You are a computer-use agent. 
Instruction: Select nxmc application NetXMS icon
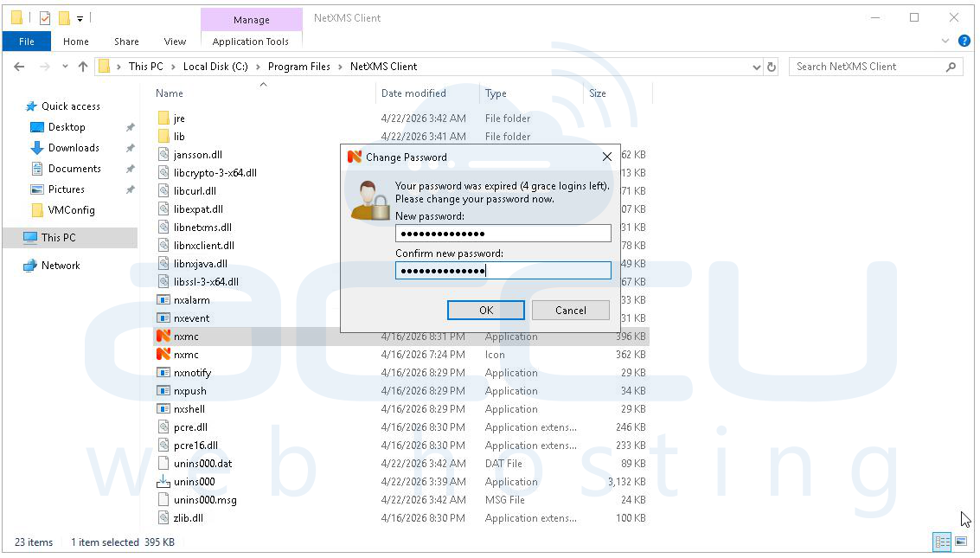[163, 337]
